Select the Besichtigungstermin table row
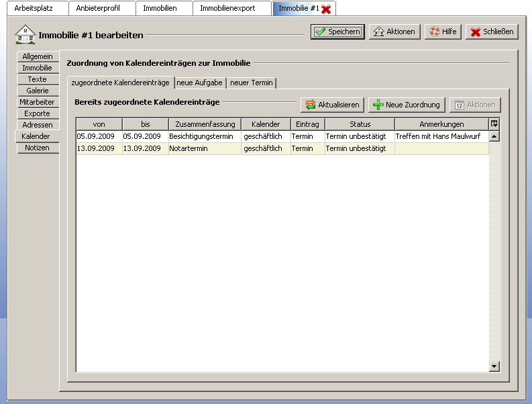This screenshot has height=404, width=532. [201, 136]
